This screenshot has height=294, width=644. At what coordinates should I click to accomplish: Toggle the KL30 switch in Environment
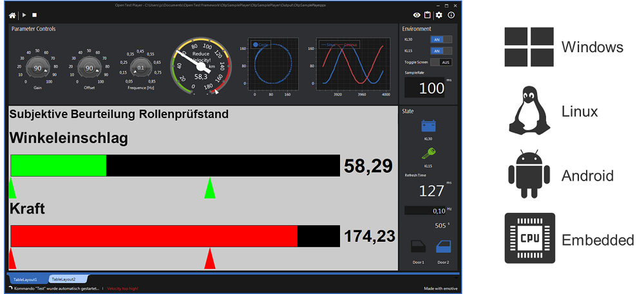(x=441, y=39)
